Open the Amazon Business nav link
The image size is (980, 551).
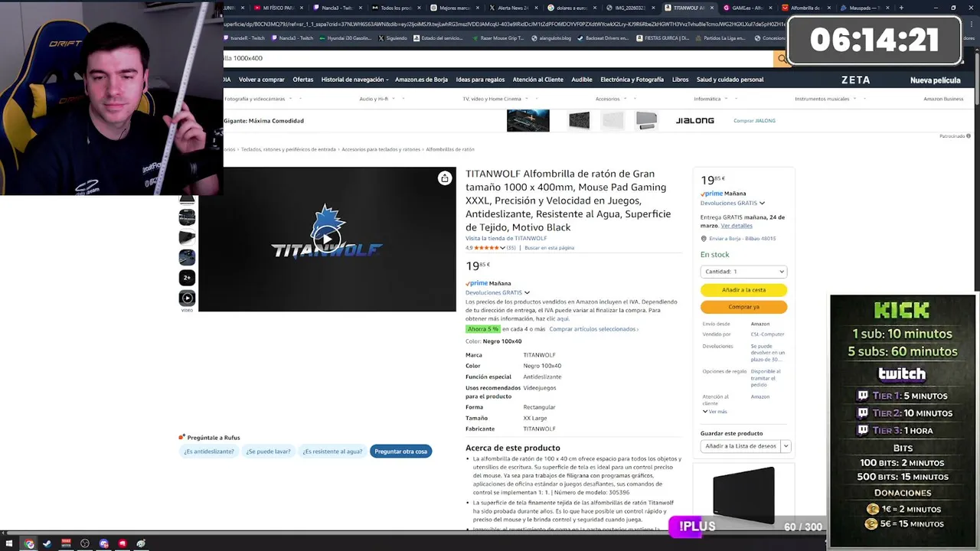click(942, 99)
